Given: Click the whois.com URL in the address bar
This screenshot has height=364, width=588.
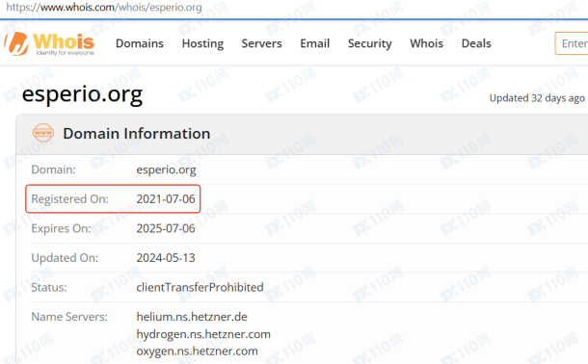Looking at the screenshot, I should coord(104,7).
